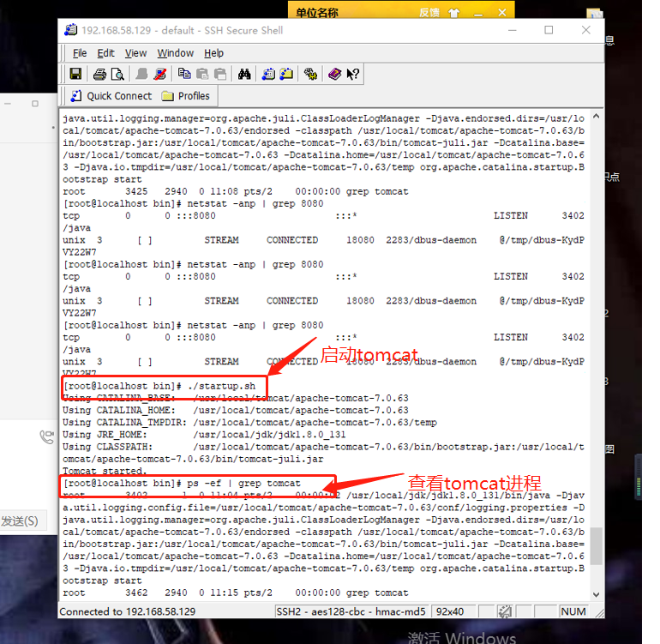Click SSH2 aes128-cbc hmac-md5 status field

(351, 611)
